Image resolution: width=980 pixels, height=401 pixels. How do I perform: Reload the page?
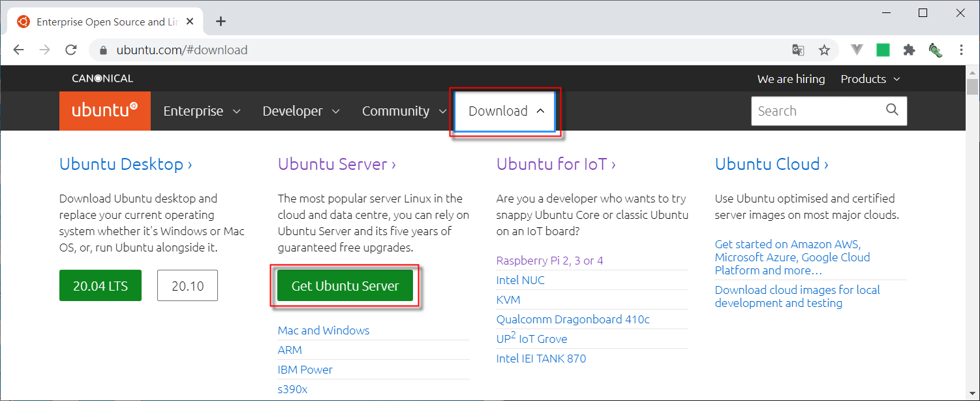71,49
